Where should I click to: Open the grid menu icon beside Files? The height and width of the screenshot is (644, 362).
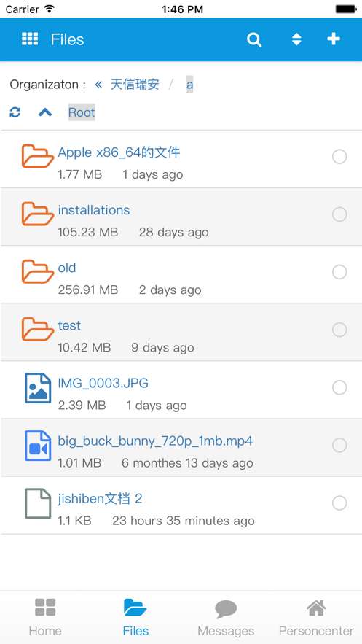pos(30,39)
